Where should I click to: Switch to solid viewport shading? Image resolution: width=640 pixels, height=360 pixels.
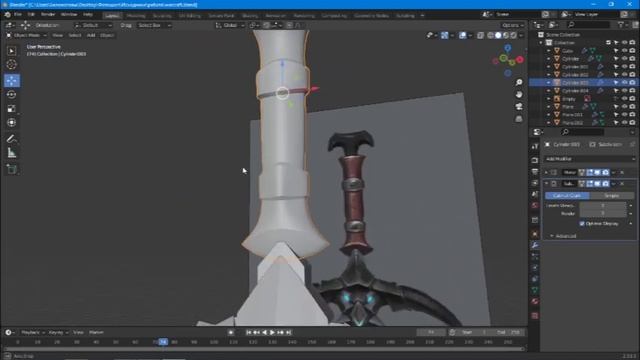tap(498, 36)
